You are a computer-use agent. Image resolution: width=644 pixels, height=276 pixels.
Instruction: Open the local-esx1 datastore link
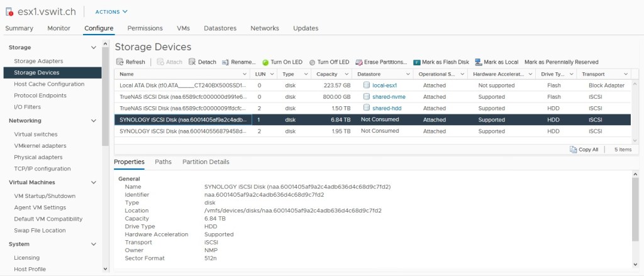386,85
